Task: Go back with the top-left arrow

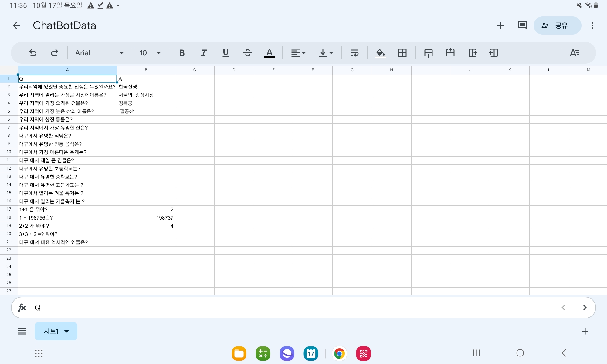Action: 16,25
